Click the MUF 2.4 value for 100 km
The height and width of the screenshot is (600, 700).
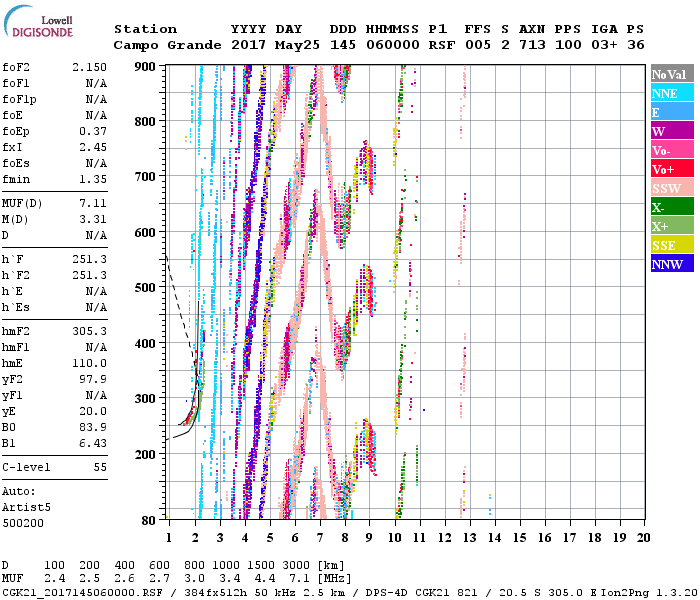click(54, 579)
